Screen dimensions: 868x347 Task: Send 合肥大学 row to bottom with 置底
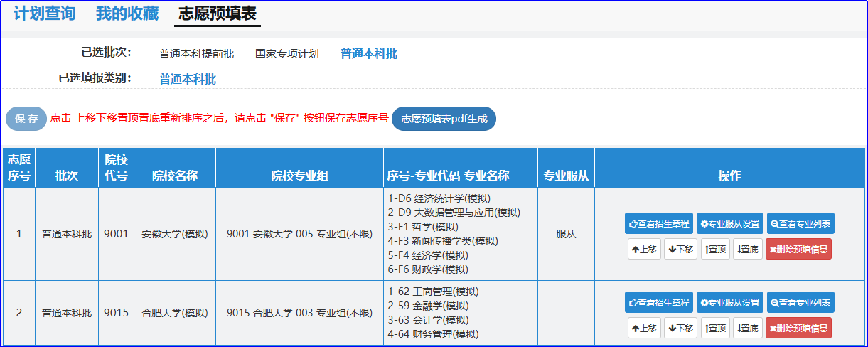747,328
